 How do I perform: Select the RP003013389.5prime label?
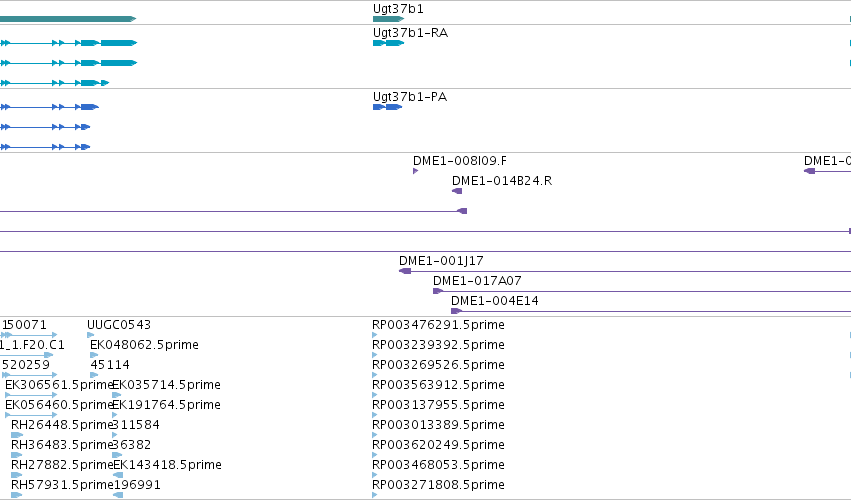pos(438,425)
